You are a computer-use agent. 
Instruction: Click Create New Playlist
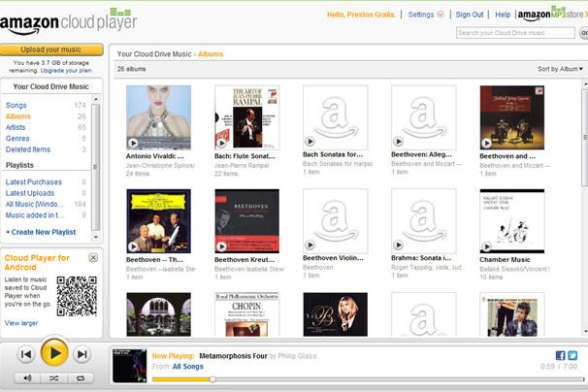tap(42, 232)
